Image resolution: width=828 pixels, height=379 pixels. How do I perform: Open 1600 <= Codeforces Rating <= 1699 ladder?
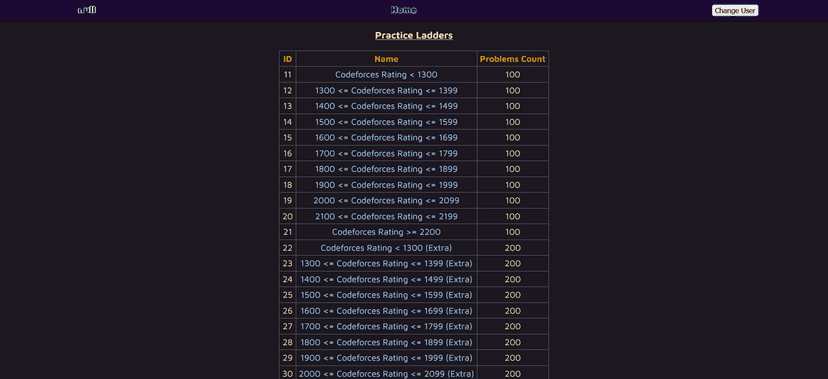point(386,138)
